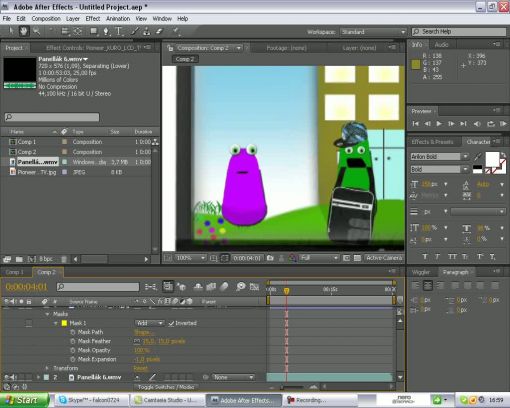Toggle Mask Feather stopwatch

(73, 341)
